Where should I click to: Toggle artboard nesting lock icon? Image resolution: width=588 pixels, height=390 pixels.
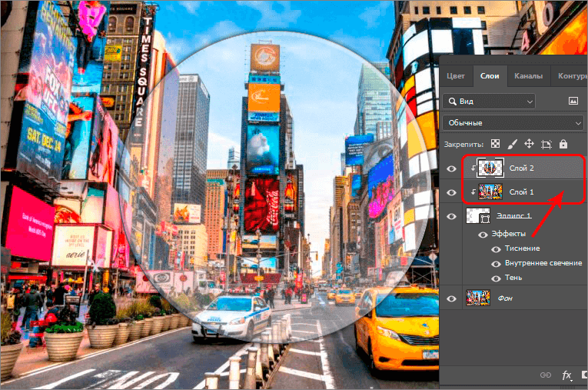coord(546,144)
